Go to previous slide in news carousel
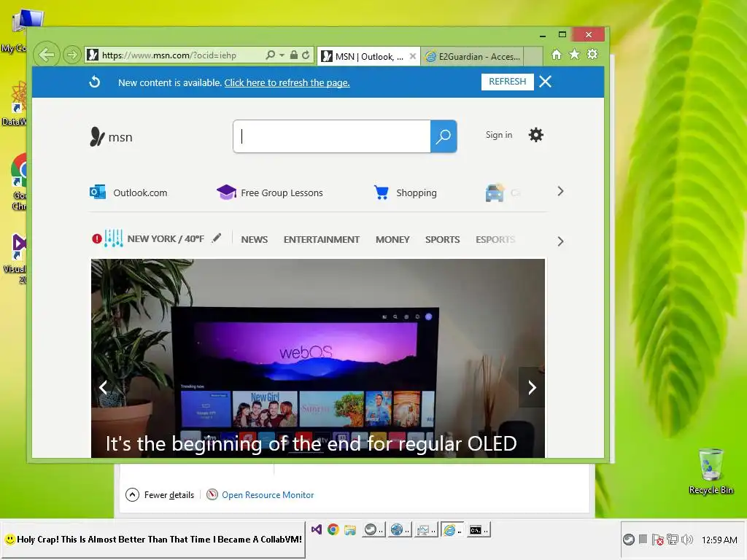This screenshot has width=747, height=560. pyautogui.click(x=104, y=387)
